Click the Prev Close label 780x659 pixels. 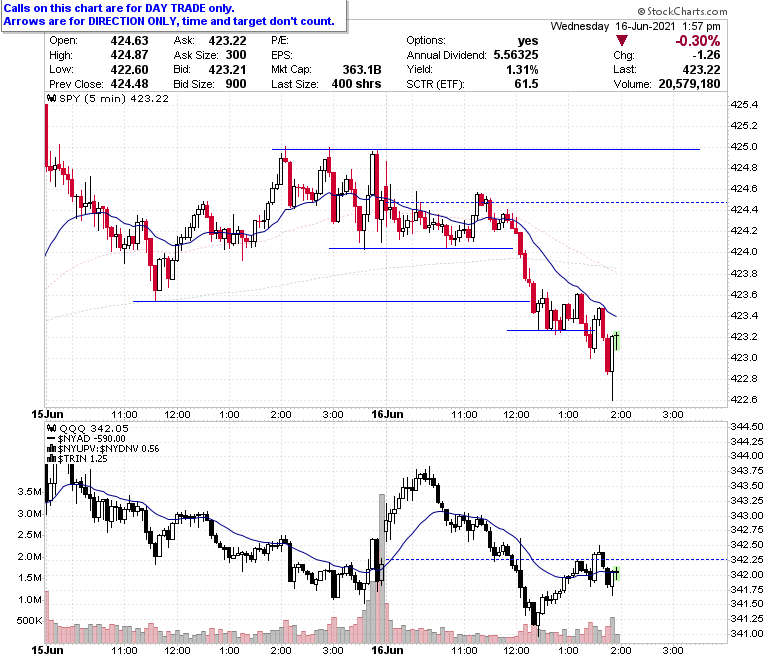point(76,84)
